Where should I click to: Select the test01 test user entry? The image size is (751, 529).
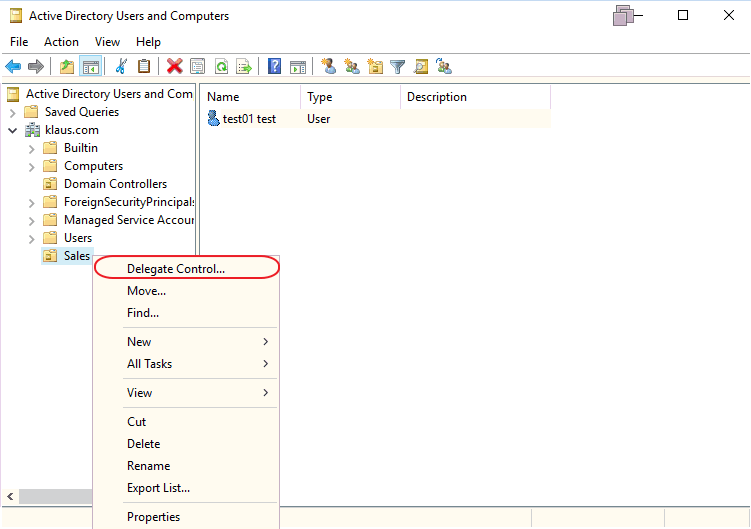click(x=249, y=119)
